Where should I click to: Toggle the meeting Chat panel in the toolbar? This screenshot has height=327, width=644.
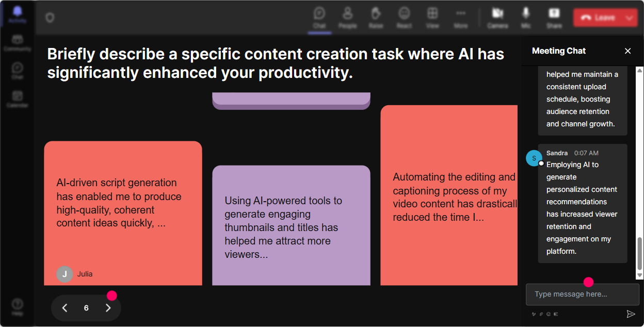(319, 18)
